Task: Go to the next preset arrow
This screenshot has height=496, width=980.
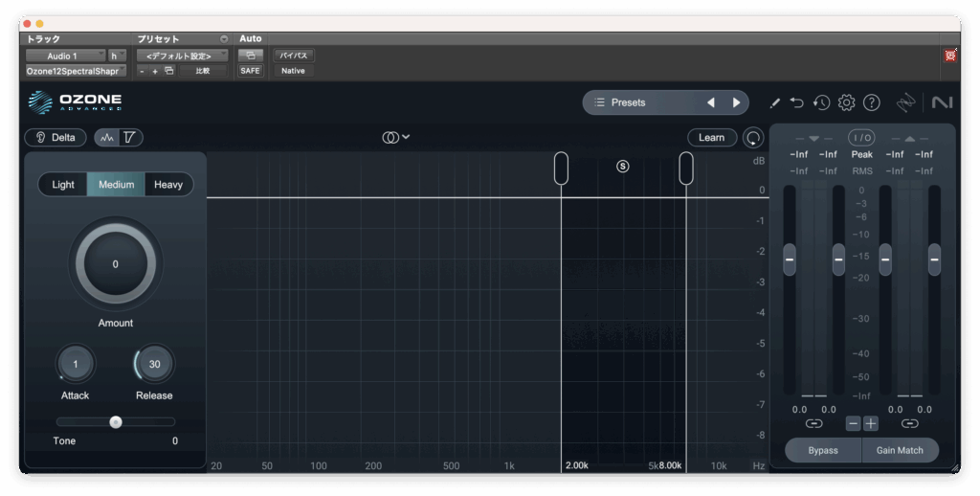Action: tap(736, 102)
